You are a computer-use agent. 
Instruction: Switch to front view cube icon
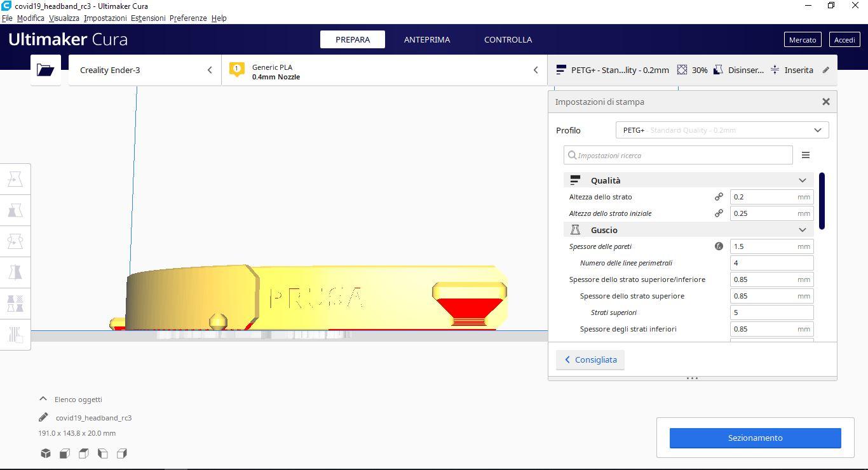pos(65,453)
